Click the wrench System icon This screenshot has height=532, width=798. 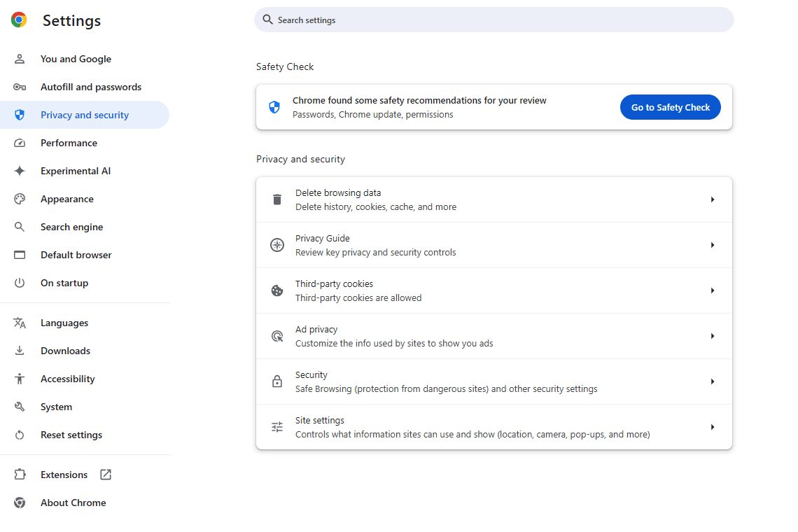pyautogui.click(x=20, y=407)
